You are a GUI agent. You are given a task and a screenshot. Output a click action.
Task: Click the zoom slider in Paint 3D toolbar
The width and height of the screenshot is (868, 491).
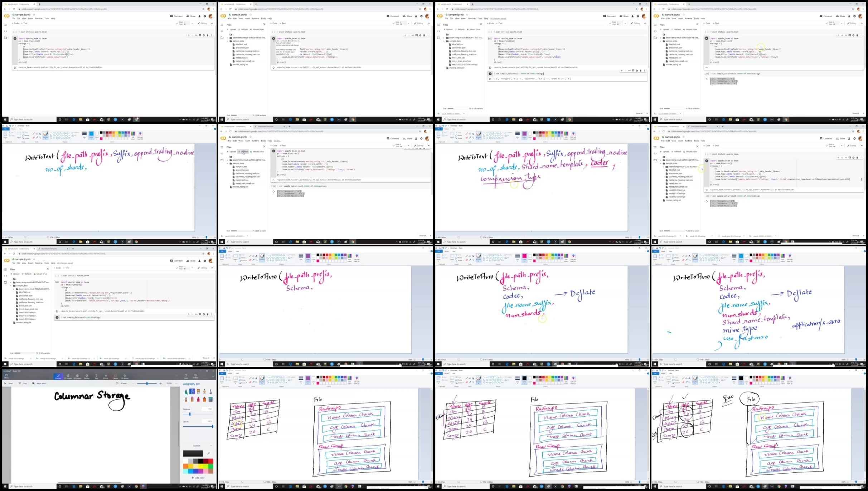click(x=147, y=383)
